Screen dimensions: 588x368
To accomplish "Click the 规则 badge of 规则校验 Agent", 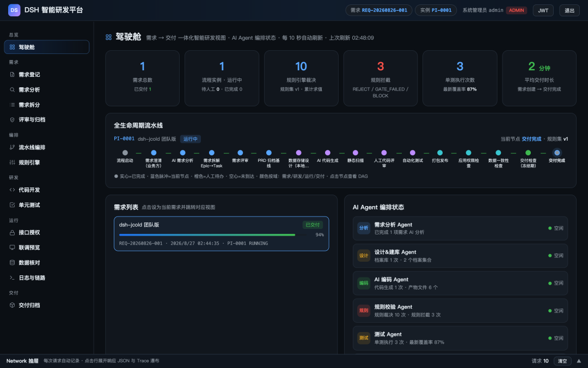I will pos(364,311).
